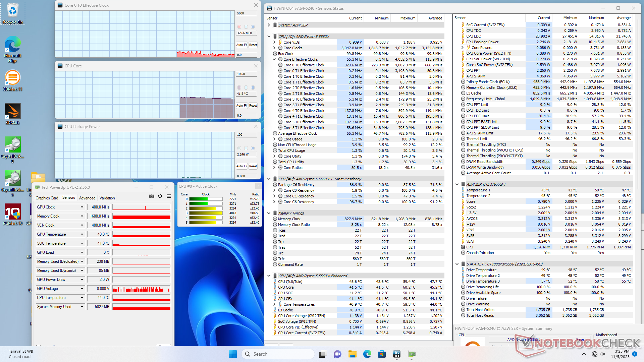This screenshot has width=644, height=362.
Task: Click HWiNFO icon in the taskbar
Action: point(397,354)
